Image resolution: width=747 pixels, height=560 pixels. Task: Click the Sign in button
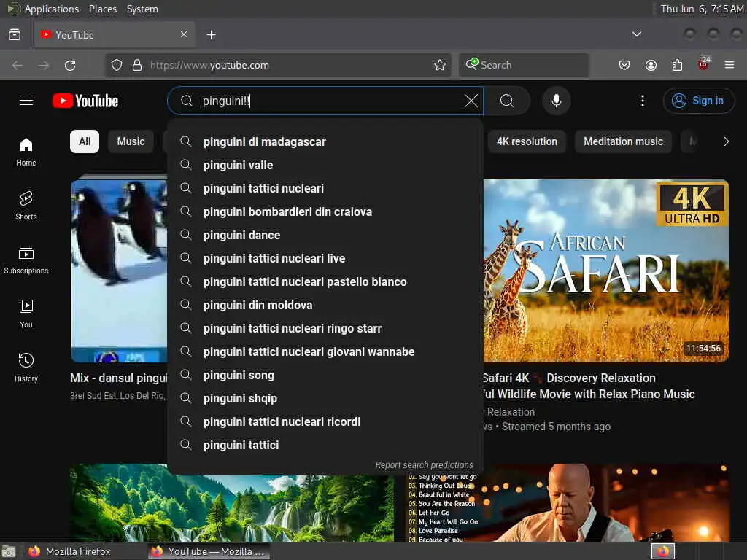point(698,101)
